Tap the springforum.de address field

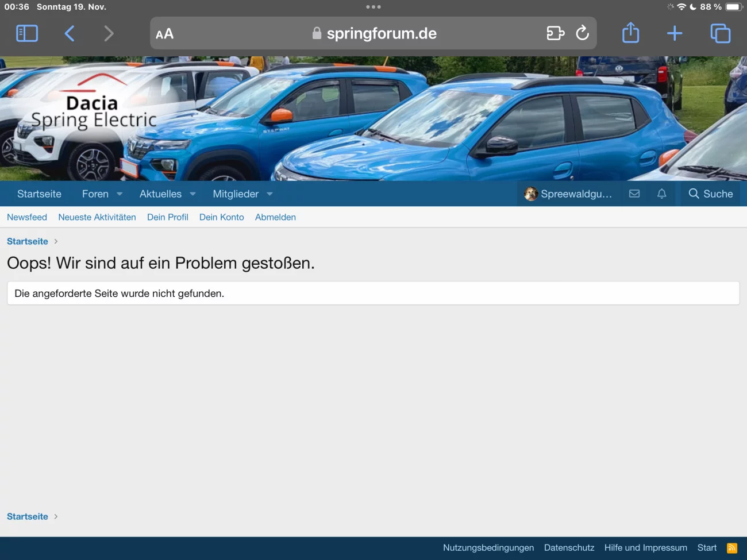[x=381, y=34]
